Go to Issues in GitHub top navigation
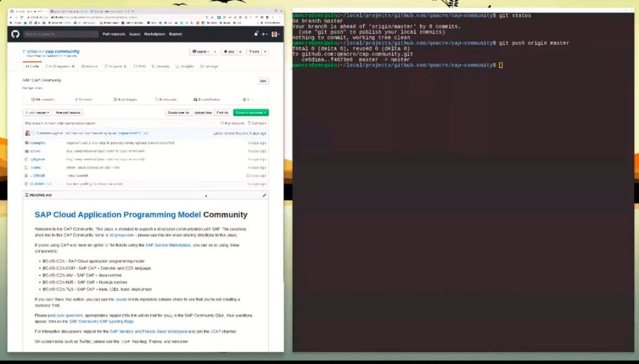The width and height of the screenshot is (639, 364). [x=135, y=34]
